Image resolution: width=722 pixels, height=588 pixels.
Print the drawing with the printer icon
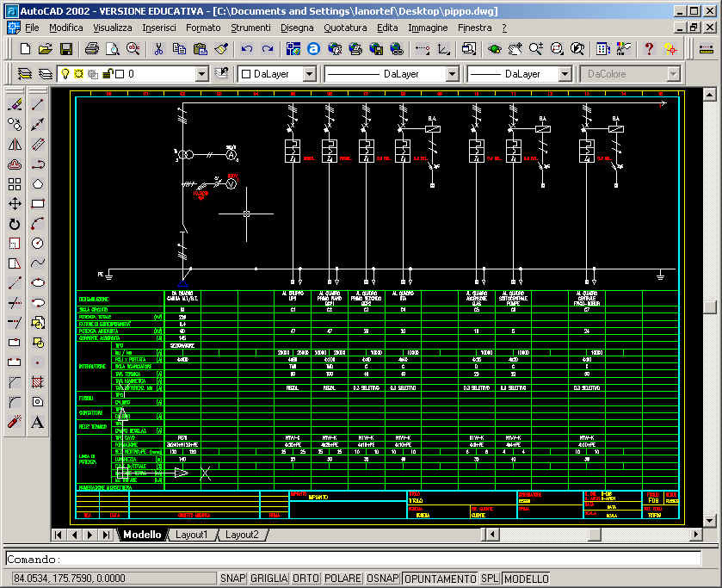pos(91,49)
